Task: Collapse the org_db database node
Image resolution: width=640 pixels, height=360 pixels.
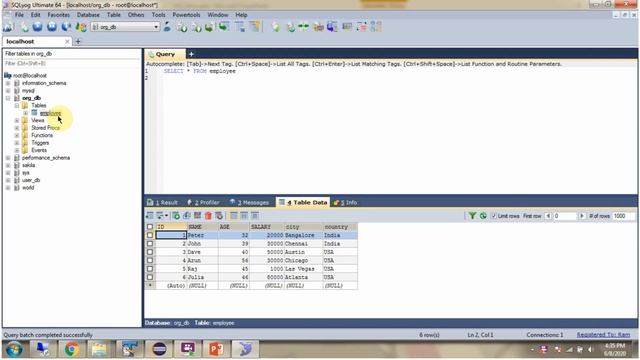Action: point(8,98)
